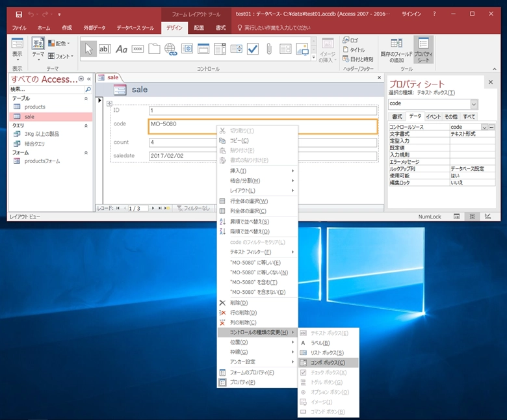The height and width of the screenshot is (420, 507).
Task: Choose リスト ボックス(S) in submenu
Action: pyautogui.click(x=328, y=353)
